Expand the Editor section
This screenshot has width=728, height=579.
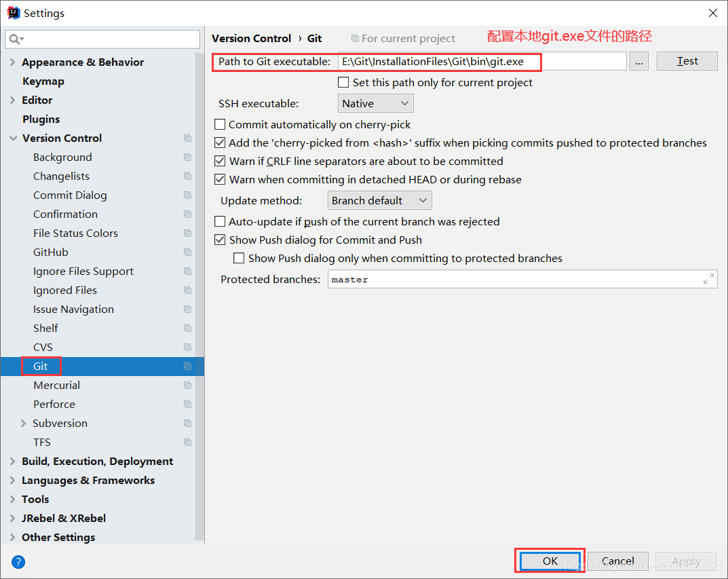click(12, 100)
